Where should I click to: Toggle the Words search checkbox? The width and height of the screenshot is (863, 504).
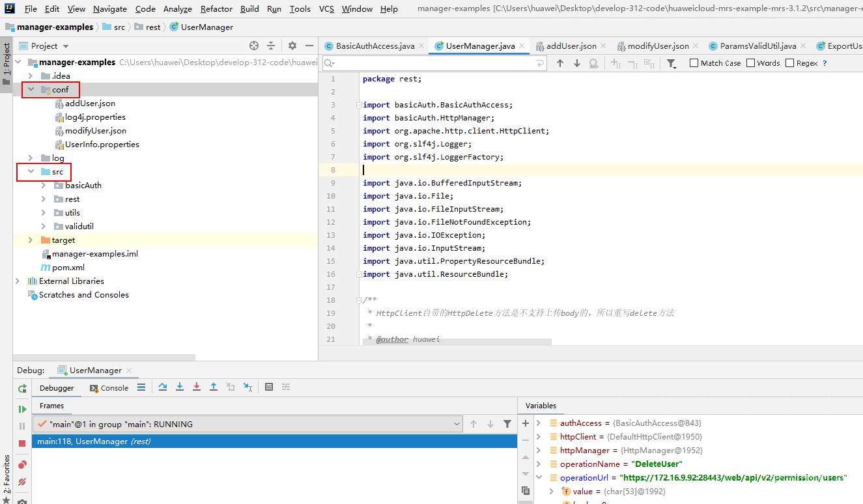tap(751, 63)
